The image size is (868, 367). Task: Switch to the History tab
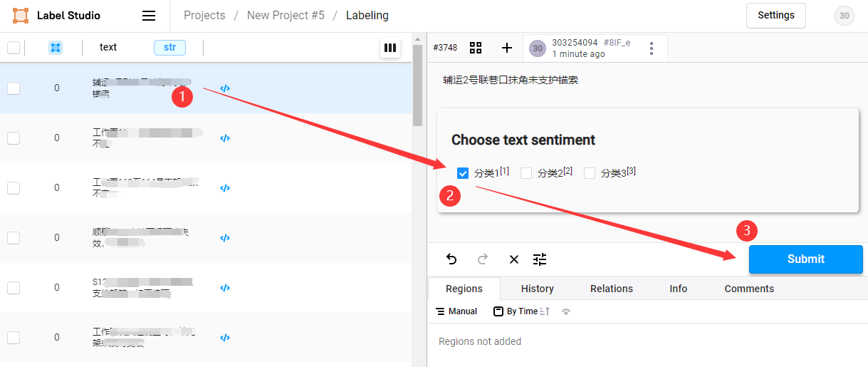click(x=537, y=289)
